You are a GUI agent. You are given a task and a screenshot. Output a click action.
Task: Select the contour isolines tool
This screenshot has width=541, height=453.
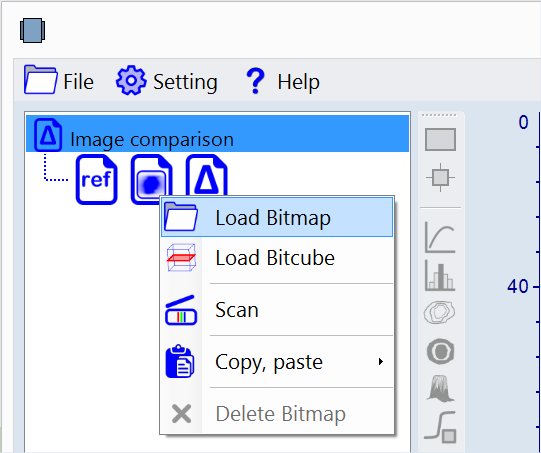440,312
